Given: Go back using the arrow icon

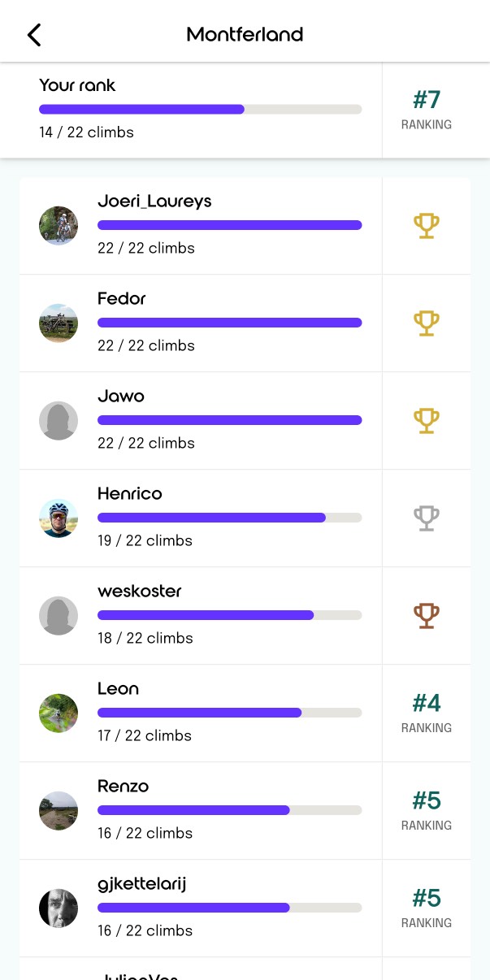Looking at the screenshot, I should [33, 34].
